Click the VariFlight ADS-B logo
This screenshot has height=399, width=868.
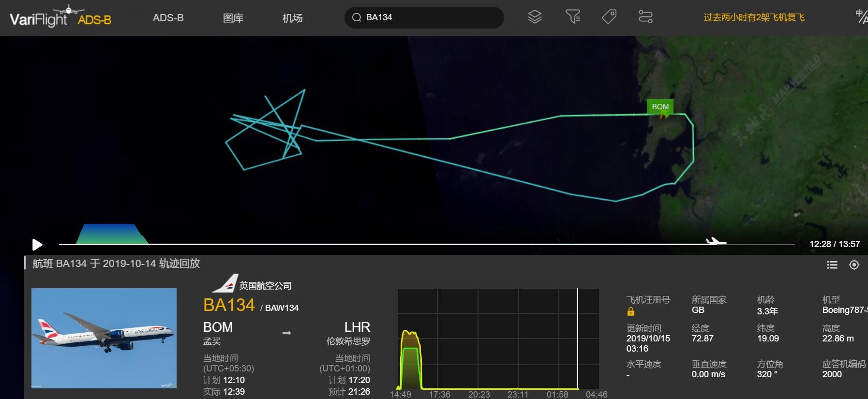click(60, 18)
